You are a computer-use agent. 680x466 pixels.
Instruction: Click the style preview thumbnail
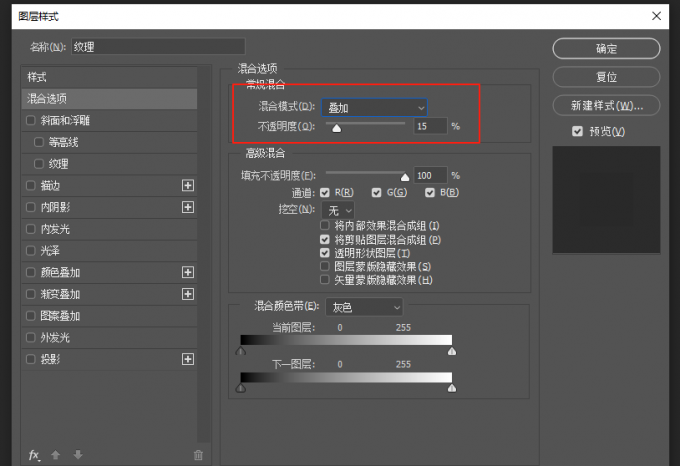(x=606, y=200)
